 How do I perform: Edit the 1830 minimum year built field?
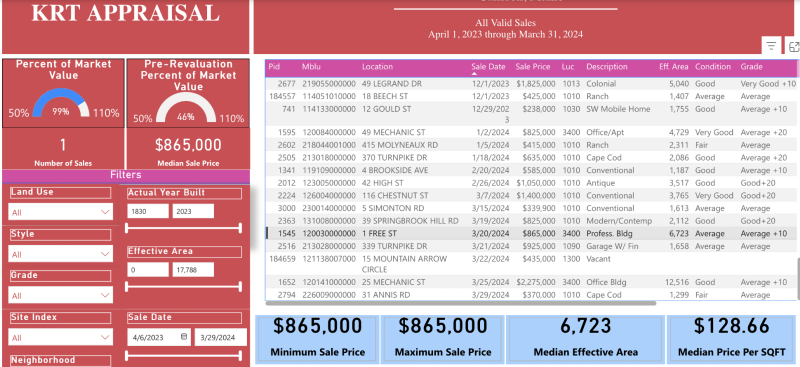click(x=147, y=211)
